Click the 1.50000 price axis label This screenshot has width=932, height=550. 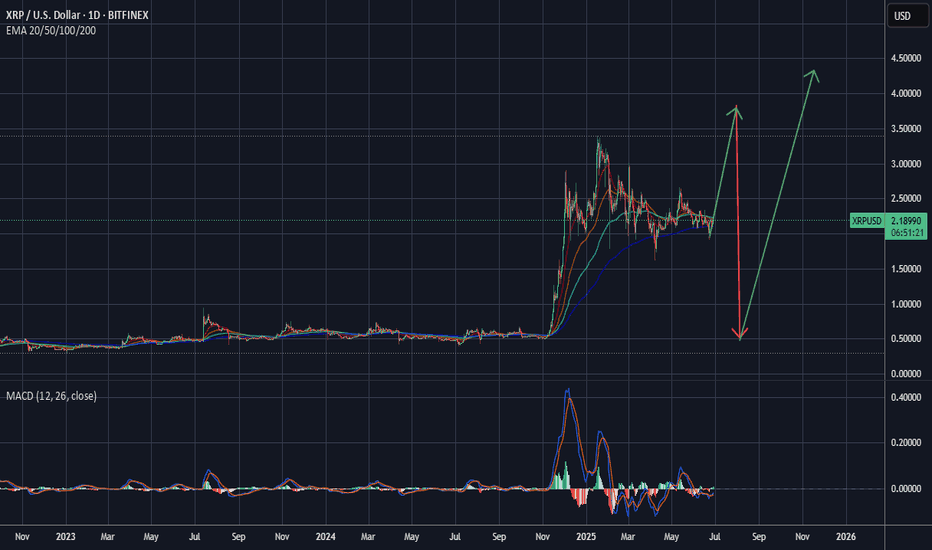pos(906,269)
